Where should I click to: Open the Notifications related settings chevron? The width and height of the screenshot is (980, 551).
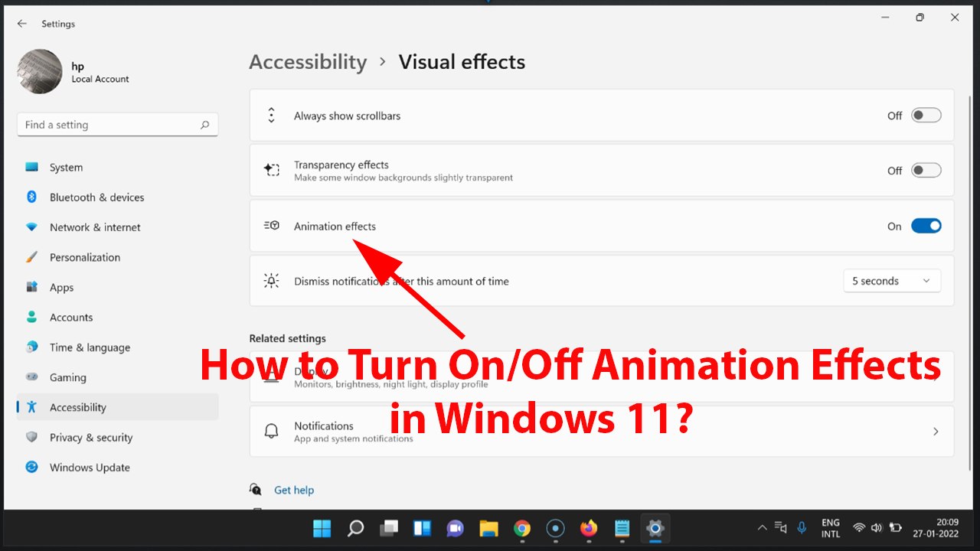point(936,432)
